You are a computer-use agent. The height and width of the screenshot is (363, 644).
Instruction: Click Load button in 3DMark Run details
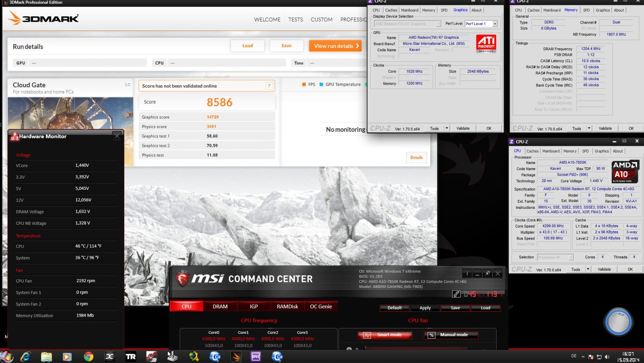click(x=247, y=46)
